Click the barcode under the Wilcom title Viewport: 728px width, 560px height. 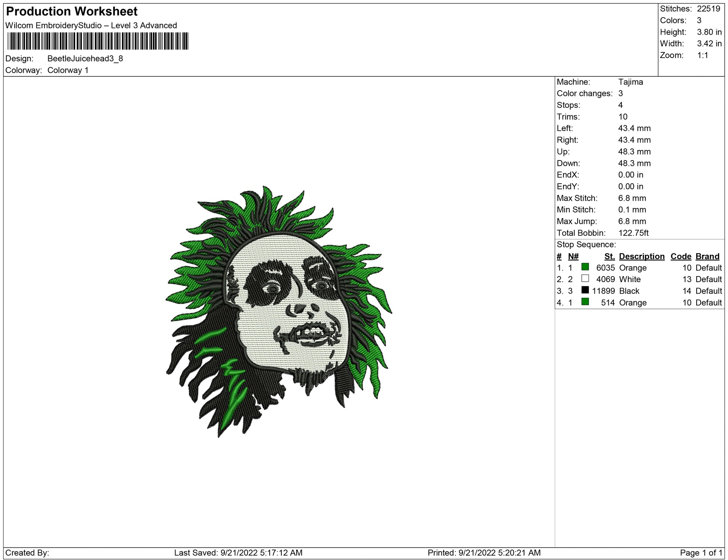click(98, 41)
